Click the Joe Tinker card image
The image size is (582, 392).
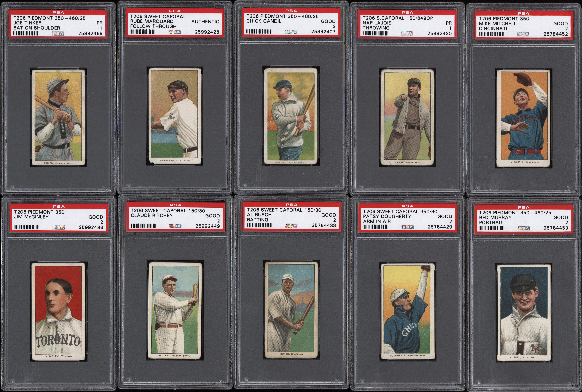click(58, 118)
